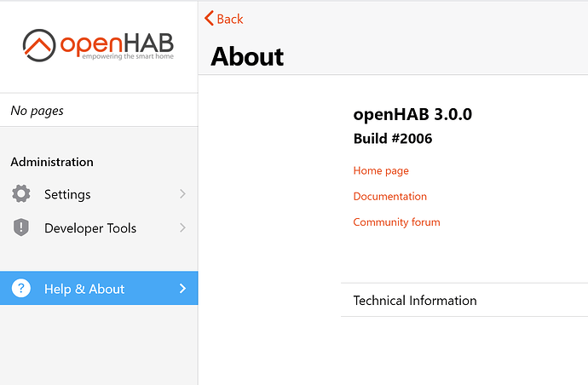This screenshot has width=588, height=385.
Task: Open the Home page link
Action: tap(381, 171)
